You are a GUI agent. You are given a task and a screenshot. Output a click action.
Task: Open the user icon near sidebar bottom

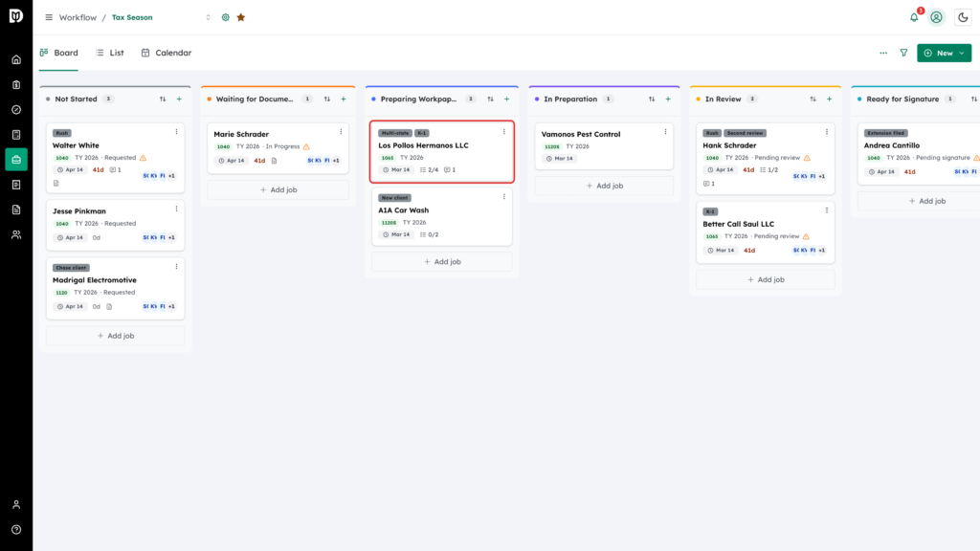point(16,505)
